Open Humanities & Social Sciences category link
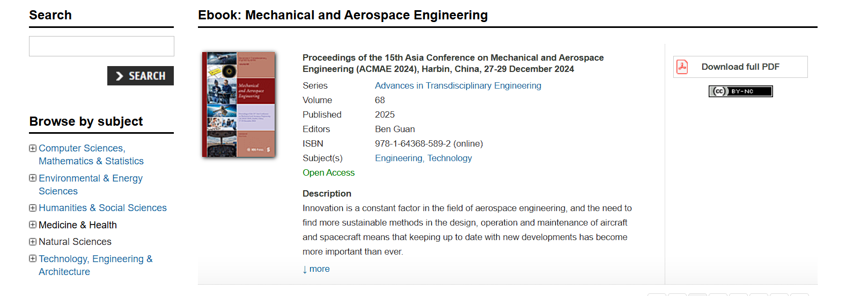The height and width of the screenshot is (296, 868). [x=102, y=208]
